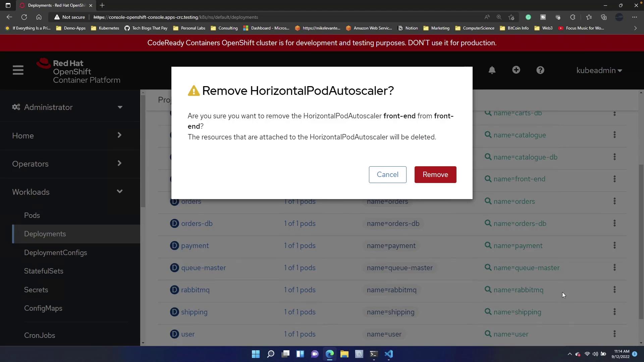644x362 pixels.
Task: Open the help question mark icon
Action: 540,70
